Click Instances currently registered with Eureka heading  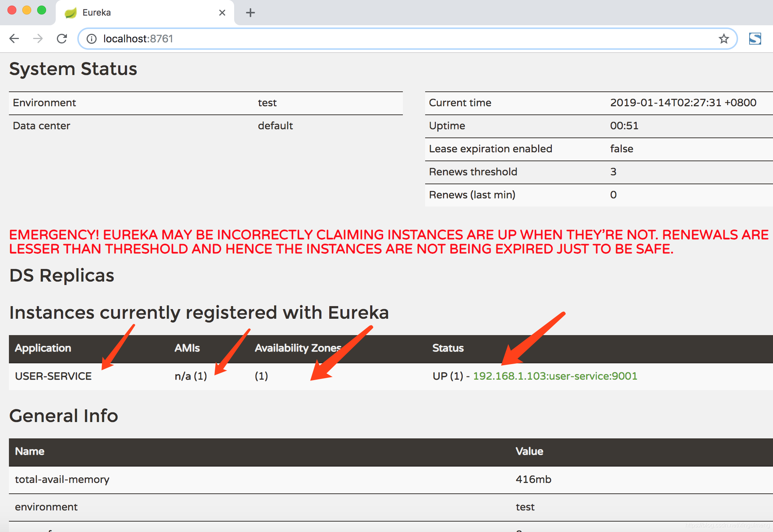(x=199, y=312)
